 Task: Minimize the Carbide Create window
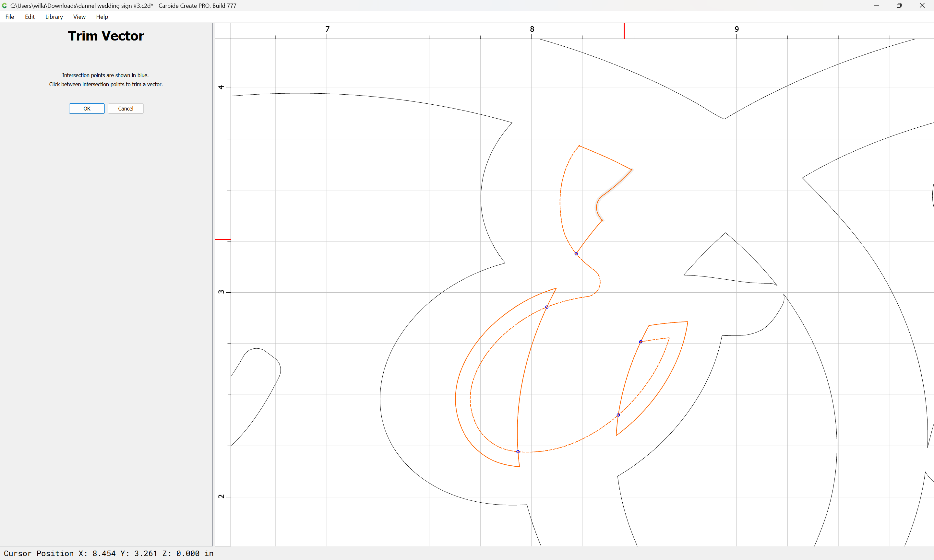[877, 5]
